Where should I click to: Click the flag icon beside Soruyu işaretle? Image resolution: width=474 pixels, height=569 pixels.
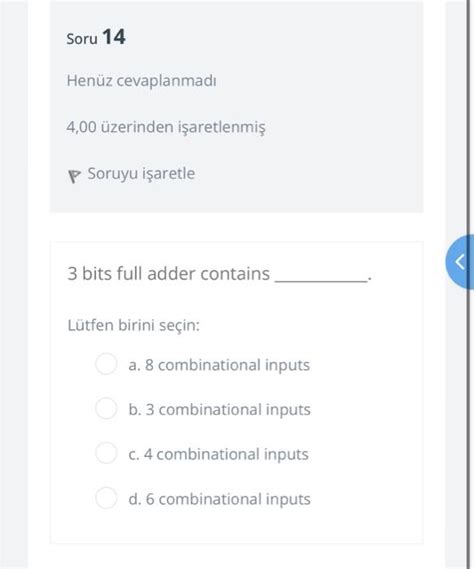point(74,176)
